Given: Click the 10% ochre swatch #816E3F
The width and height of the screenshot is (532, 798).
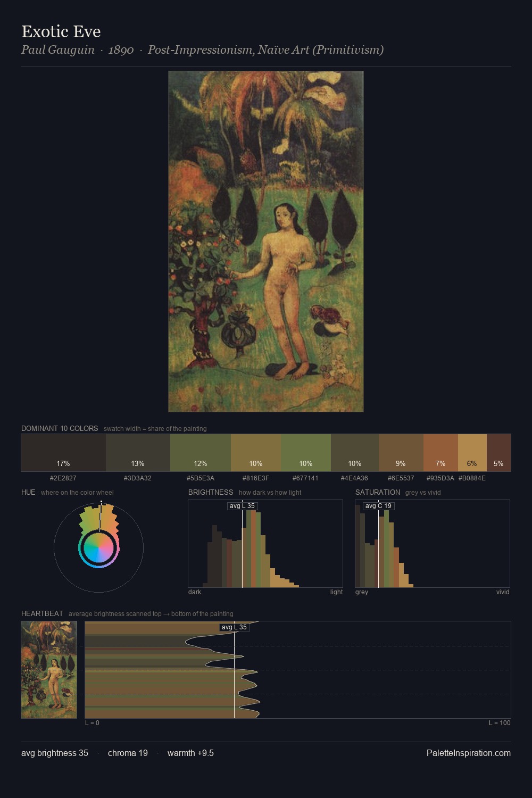Looking at the screenshot, I should click(256, 453).
